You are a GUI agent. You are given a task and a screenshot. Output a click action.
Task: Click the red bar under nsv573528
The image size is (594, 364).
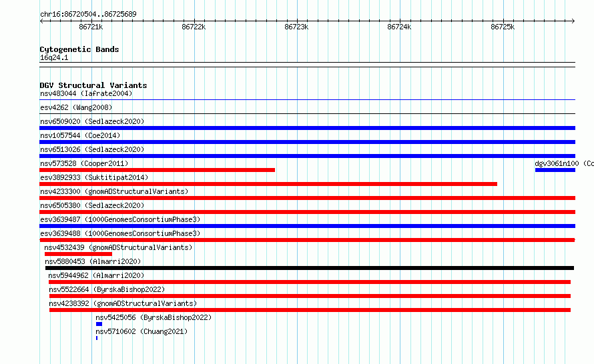158,170
